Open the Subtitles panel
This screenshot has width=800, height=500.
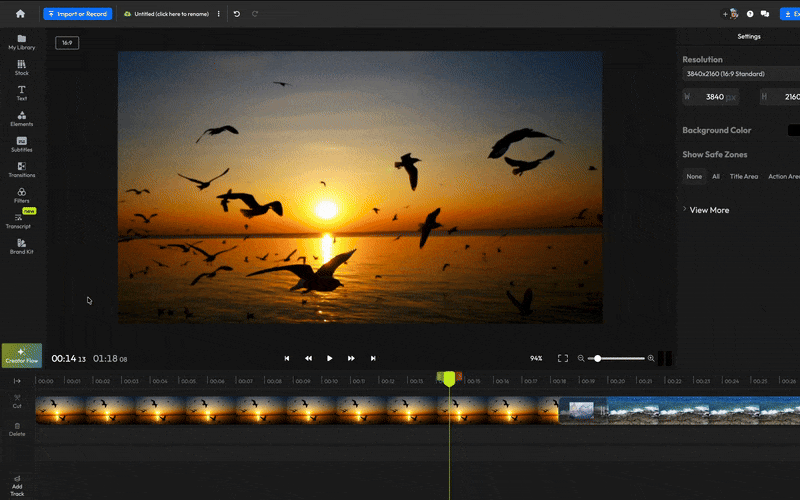[x=21, y=145]
